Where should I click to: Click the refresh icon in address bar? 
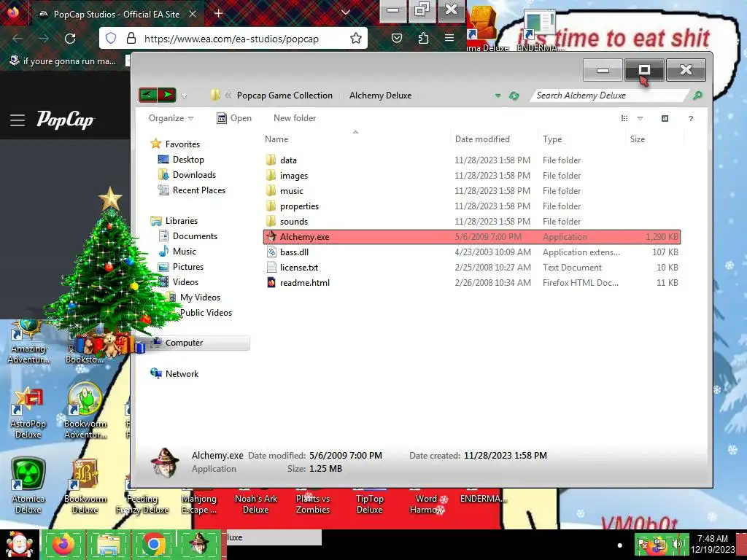[514, 96]
